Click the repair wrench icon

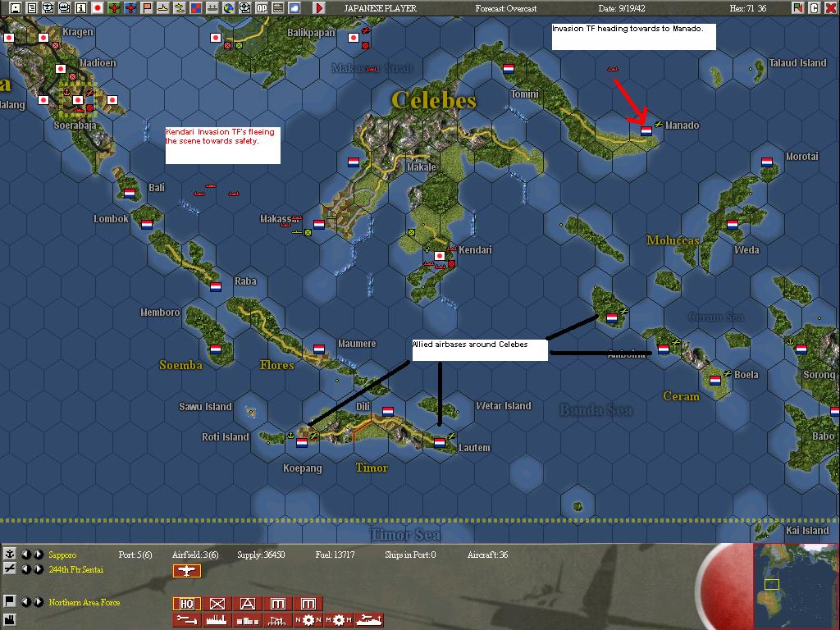(186, 620)
